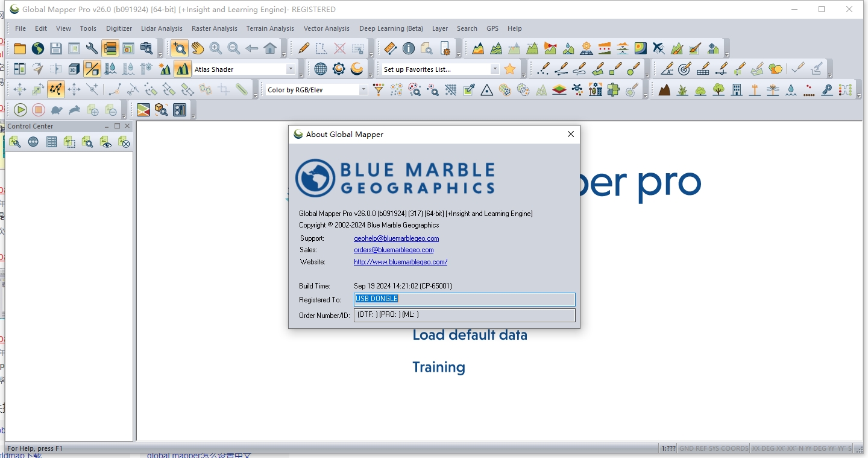
Task: Click the eye icon in Control Center
Action: click(106, 142)
